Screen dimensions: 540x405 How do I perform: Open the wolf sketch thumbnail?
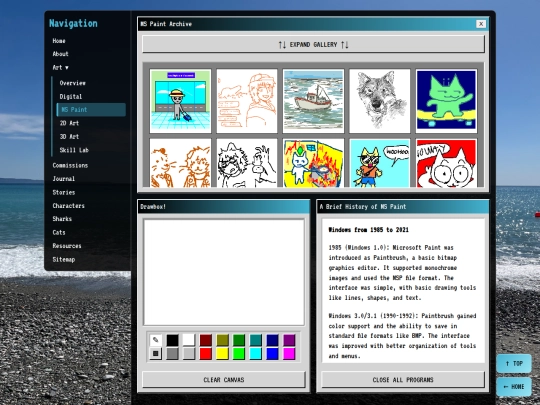click(x=380, y=101)
